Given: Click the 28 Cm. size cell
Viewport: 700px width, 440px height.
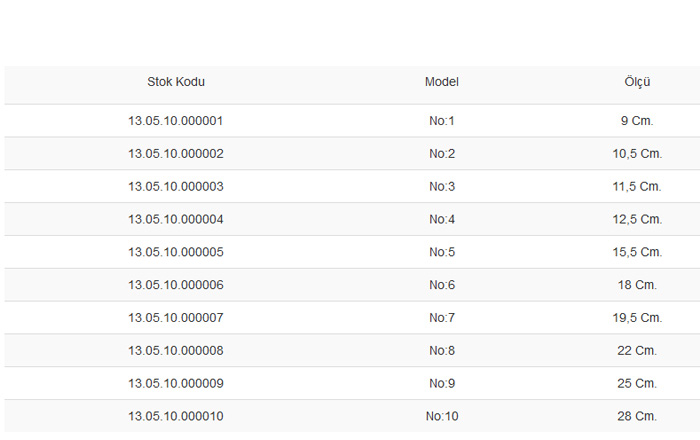Looking at the screenshot, I should coord(637,416).
